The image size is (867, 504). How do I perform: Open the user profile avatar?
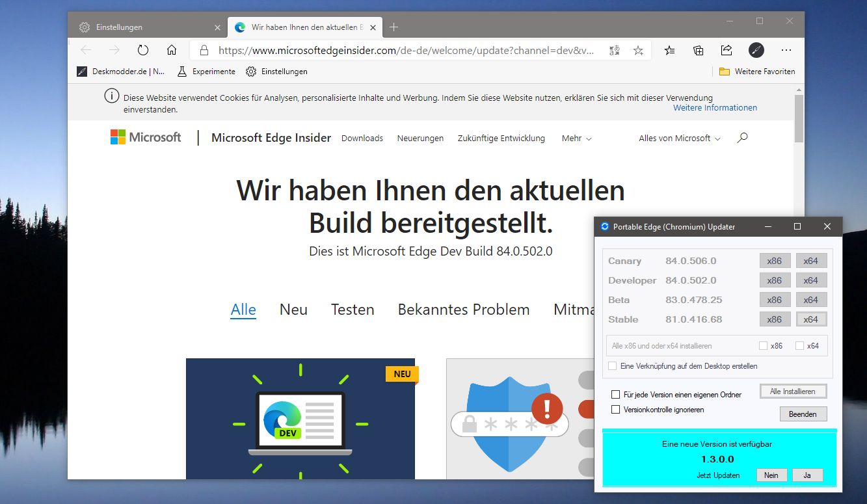[756, 50]
